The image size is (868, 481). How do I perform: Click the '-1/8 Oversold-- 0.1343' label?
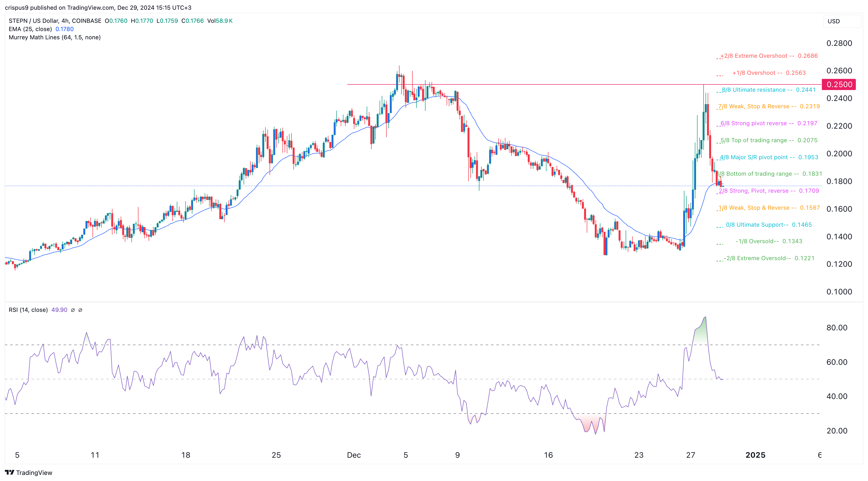(x=769, y=241)
